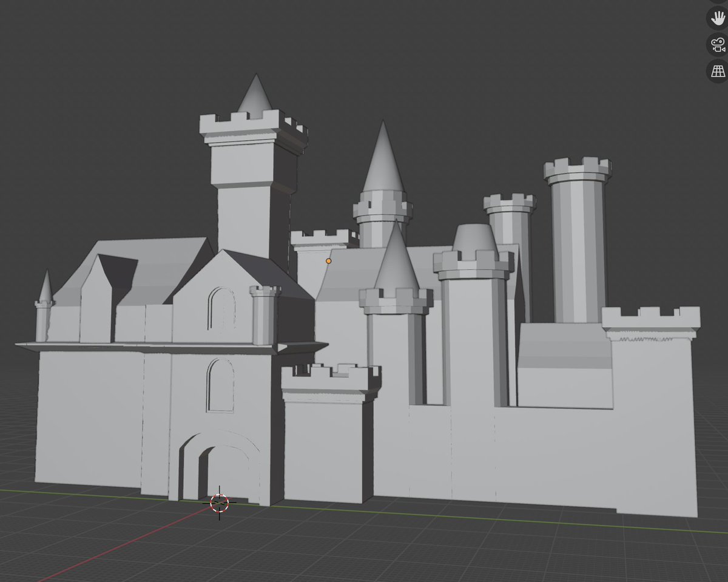Switch perspective/orthographic with the grid icon
Screen dimensions: 728x582
(718, 71)
